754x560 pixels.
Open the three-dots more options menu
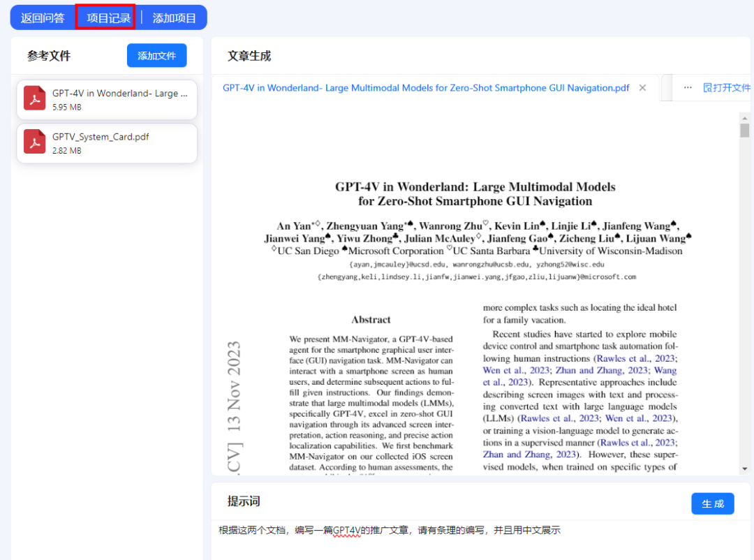click(x=688, y=87)
